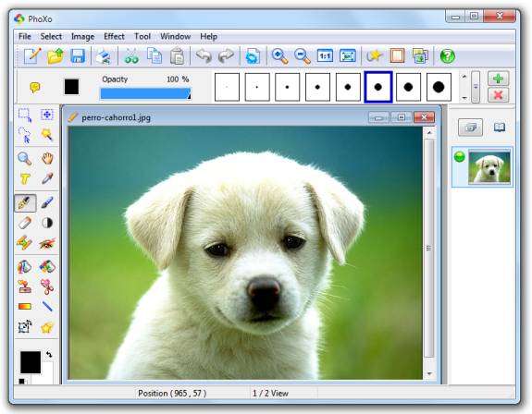This screenshot has width=532, height=414.
Task: Cut the selection with the scissors icon
Action: point(131,55)
